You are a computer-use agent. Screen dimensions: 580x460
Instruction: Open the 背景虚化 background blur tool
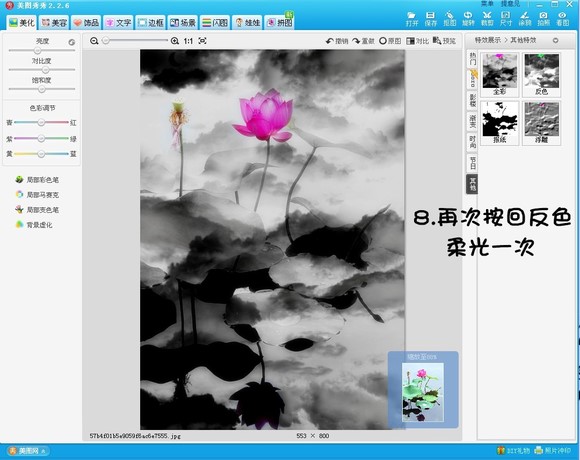pyautogui.click(x=34, y=224)
